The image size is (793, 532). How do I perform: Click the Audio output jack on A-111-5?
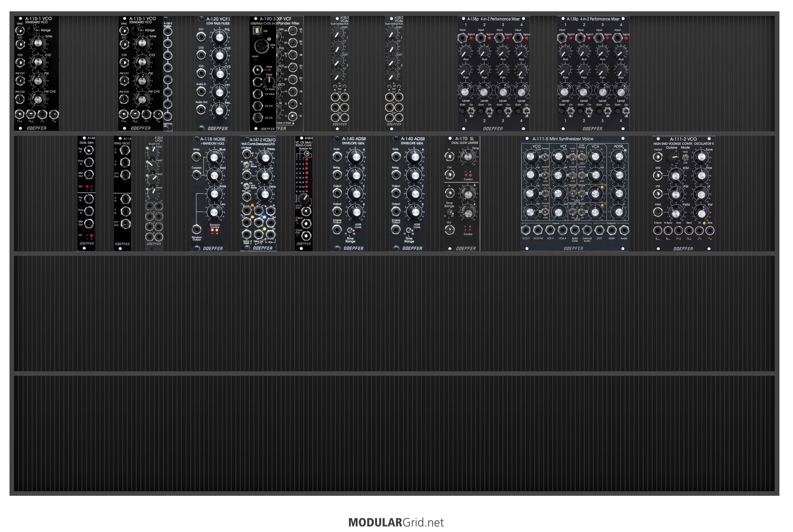tap(624, 230)
